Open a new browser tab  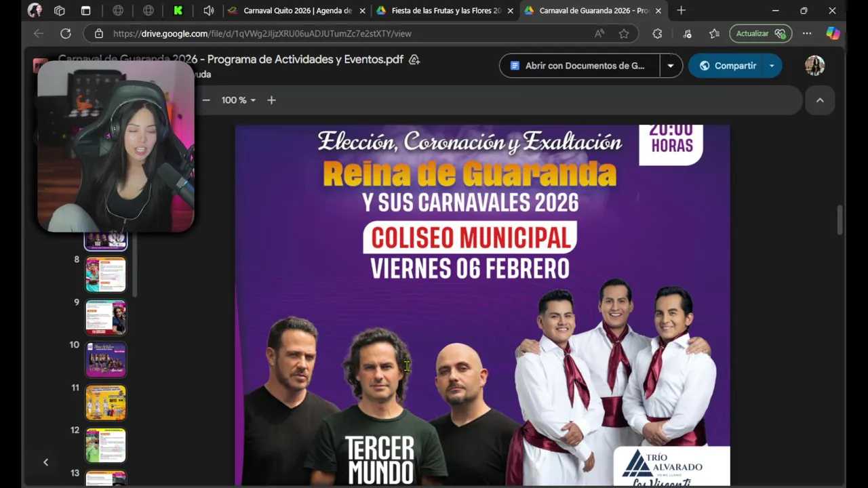click(x=681, y=11)
